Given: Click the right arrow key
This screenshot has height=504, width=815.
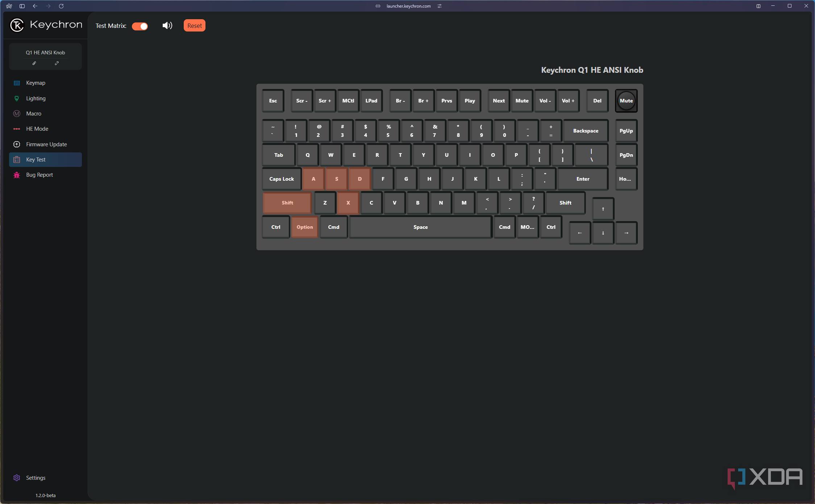Looking at the screenshot, I should (x=626, y=233).
